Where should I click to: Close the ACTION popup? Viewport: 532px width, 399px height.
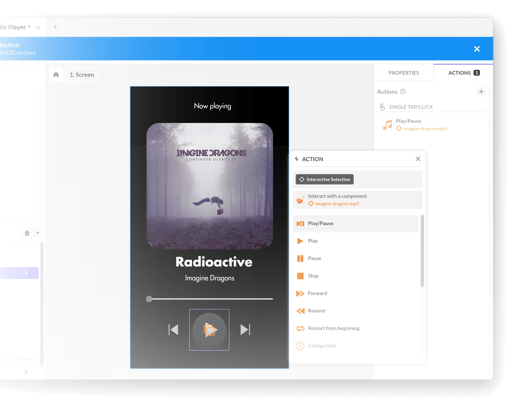pos(418,159)
